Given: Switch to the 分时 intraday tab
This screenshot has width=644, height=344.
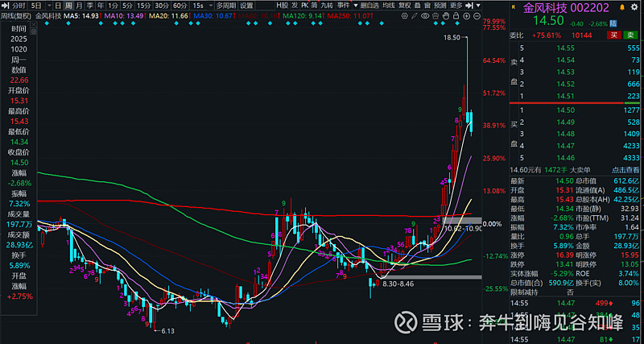Looking at the screenshot, I should 19,6.
